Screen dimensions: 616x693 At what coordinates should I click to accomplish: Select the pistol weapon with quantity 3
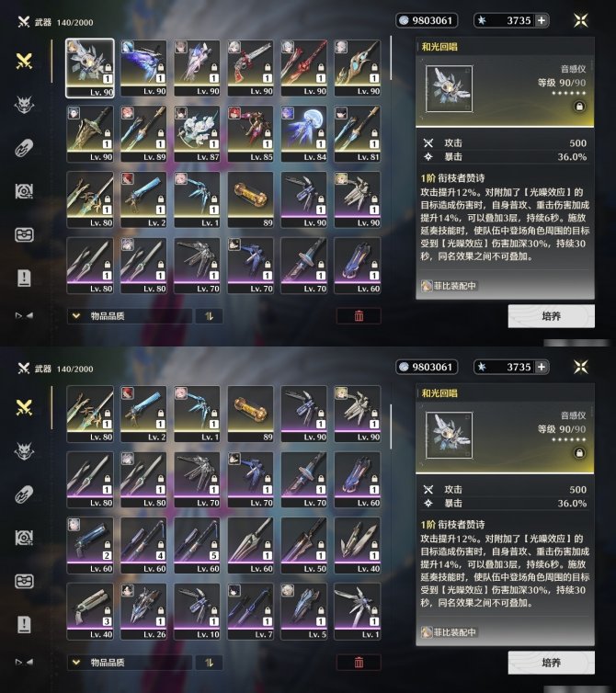point(90,611)
